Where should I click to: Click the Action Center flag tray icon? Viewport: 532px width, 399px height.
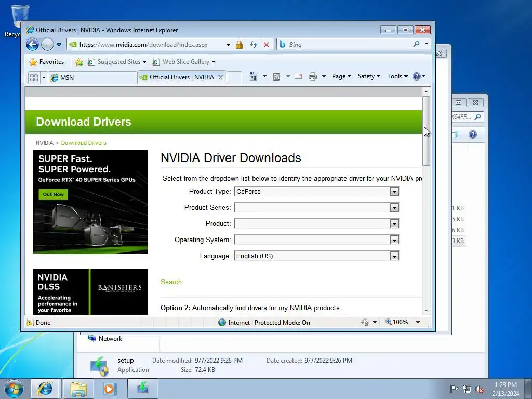[454, 389]
